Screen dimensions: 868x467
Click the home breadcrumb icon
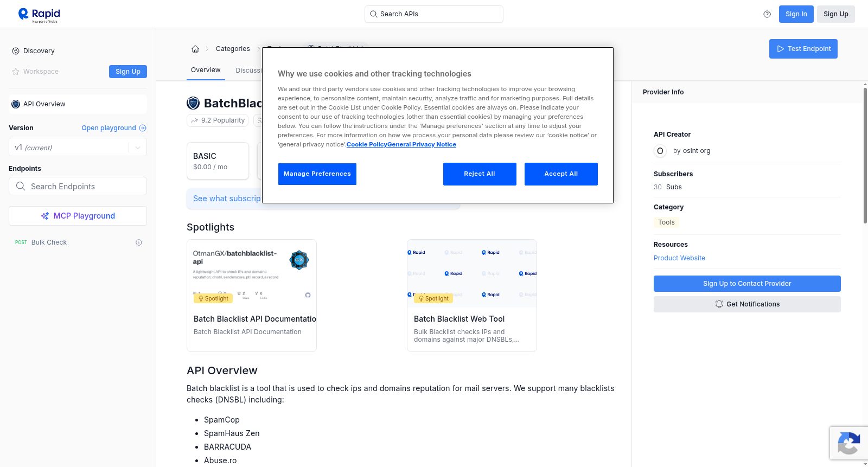195,49
